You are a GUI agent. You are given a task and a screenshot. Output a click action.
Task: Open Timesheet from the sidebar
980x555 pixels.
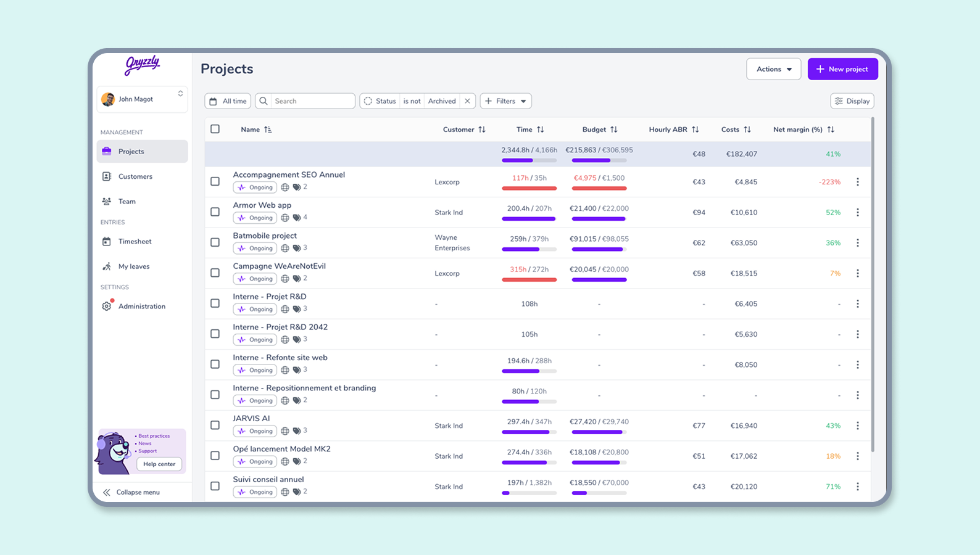click(135, 242)
